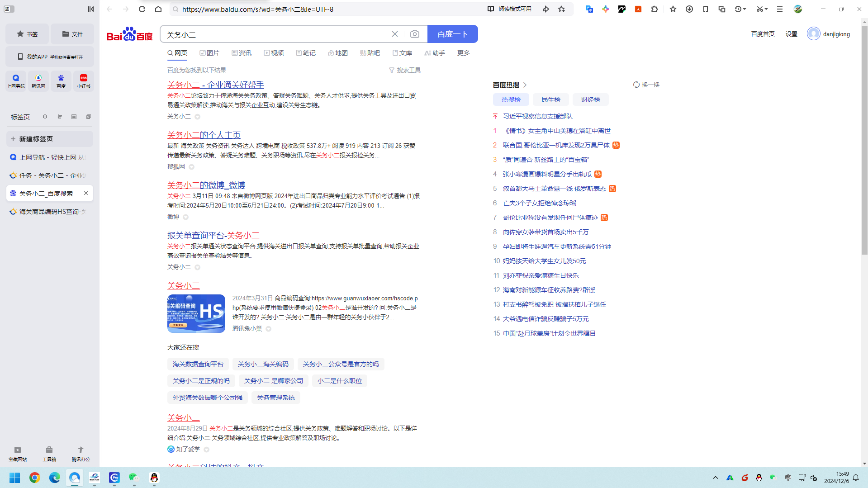Click 换一换 to refresh hot searches

click(646, 85)
